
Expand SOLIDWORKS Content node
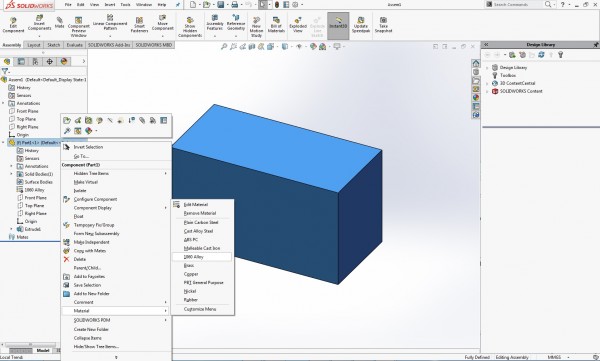tap(487, 91)
